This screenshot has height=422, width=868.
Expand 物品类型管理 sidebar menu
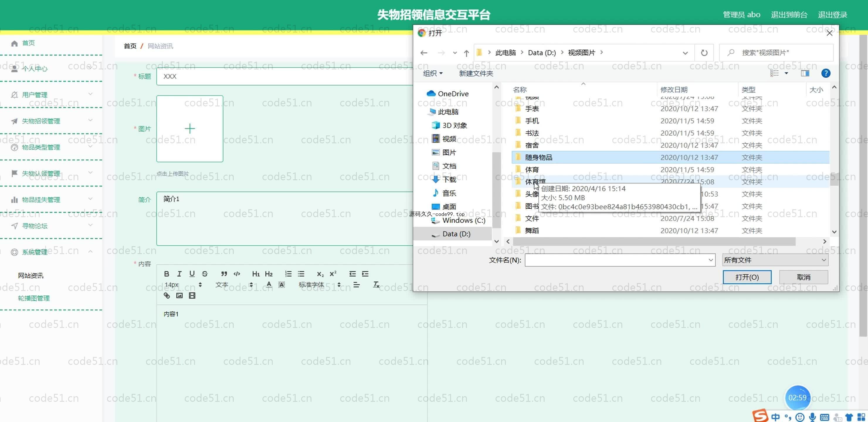[x=51, y=147]
